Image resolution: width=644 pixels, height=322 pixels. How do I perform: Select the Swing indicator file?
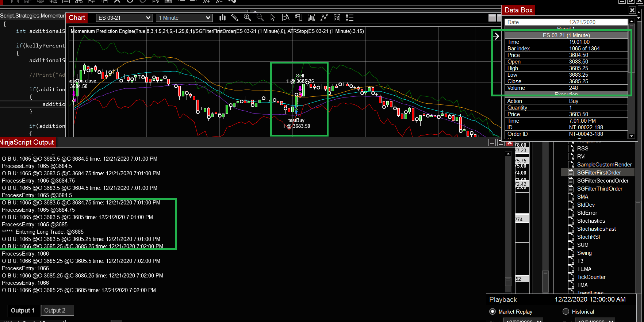[x=584, y=253]
